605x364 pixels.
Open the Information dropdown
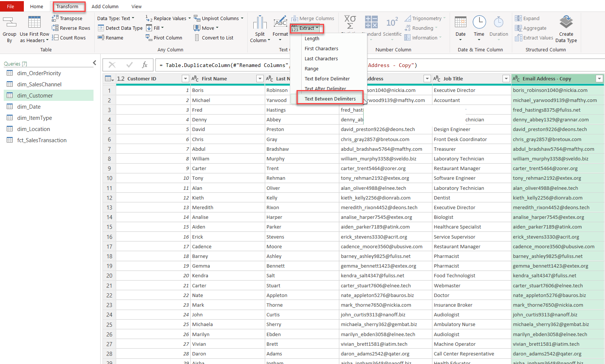423,38
